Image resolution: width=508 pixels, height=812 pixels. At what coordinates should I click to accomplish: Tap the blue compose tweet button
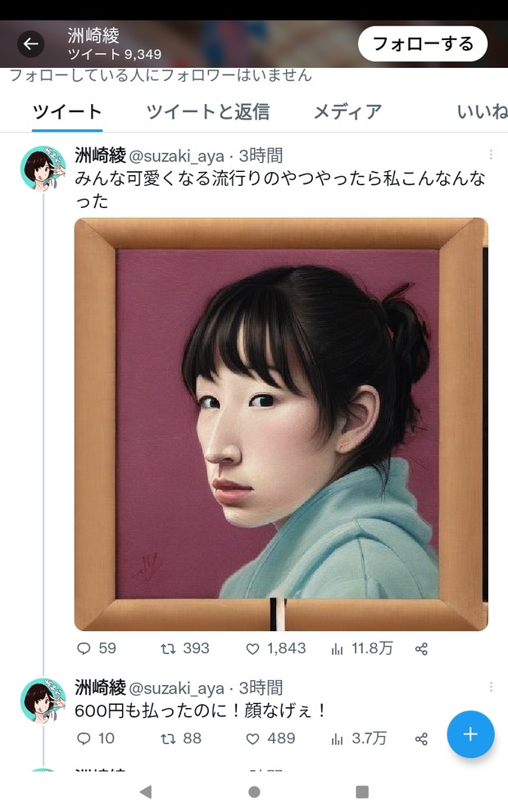click(x=470, y=733)
